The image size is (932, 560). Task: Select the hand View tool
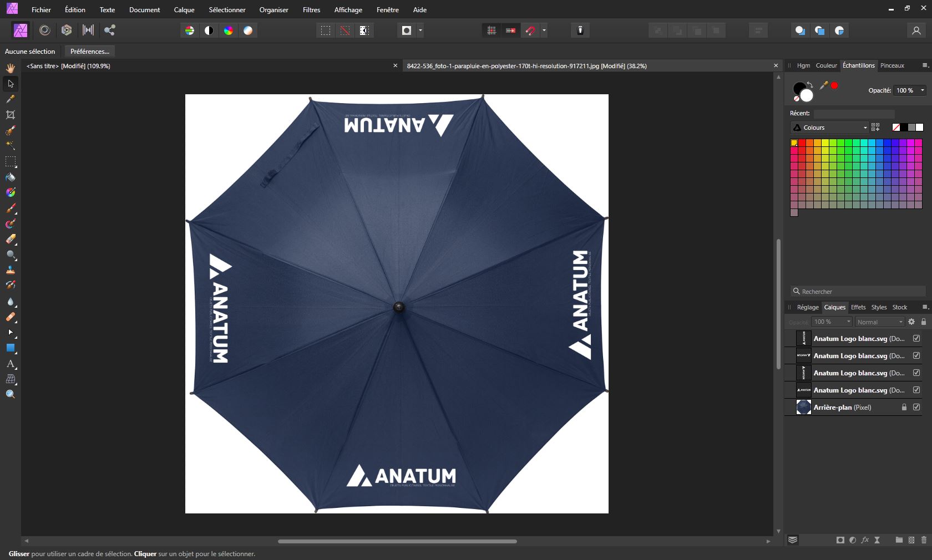pyautogui.click(x=11, y=68)
